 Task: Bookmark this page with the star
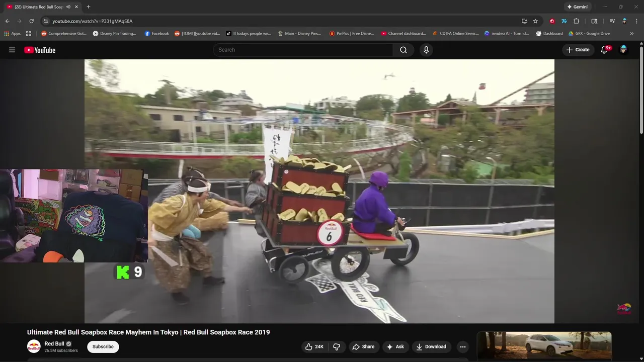coord(535,21)
